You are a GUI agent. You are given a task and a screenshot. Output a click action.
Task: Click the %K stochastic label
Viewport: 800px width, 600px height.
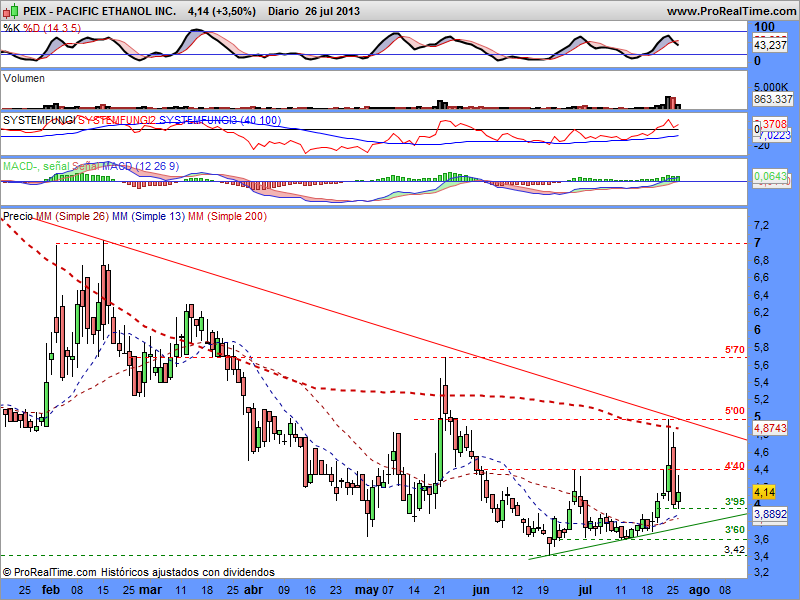pos(12,28)
